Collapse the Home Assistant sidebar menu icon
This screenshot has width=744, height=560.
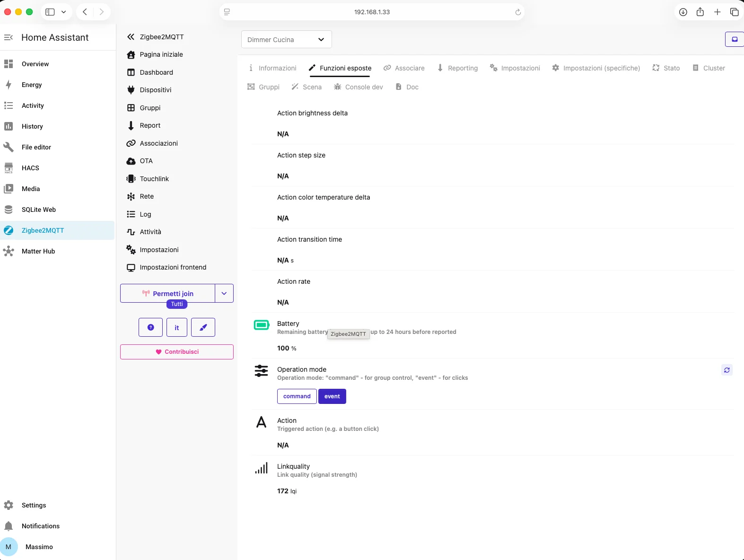point(9,37)
